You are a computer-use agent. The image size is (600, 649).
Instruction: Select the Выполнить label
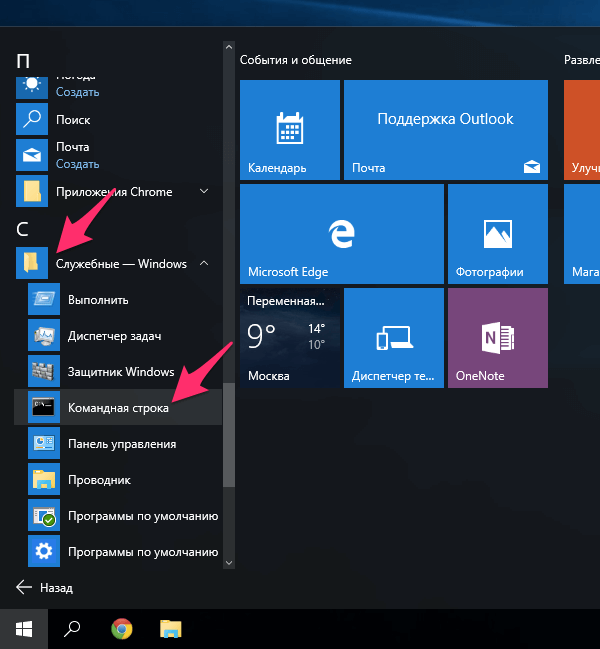(98, 300)
